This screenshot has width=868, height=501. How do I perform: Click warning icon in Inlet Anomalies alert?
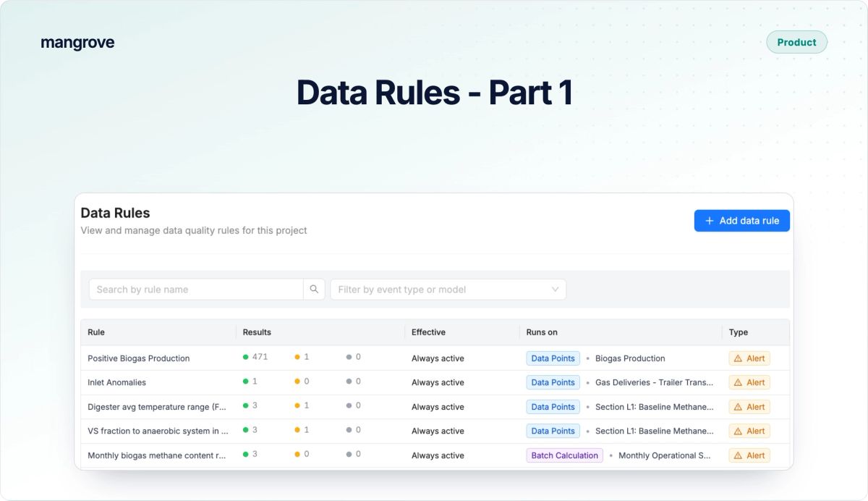[x=738, y=382]
